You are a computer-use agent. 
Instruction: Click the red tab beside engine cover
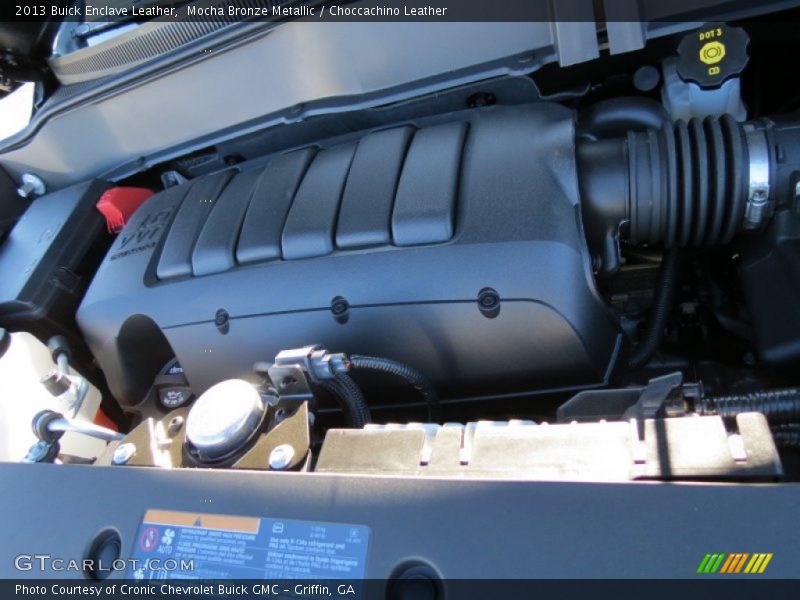[123, 209]
